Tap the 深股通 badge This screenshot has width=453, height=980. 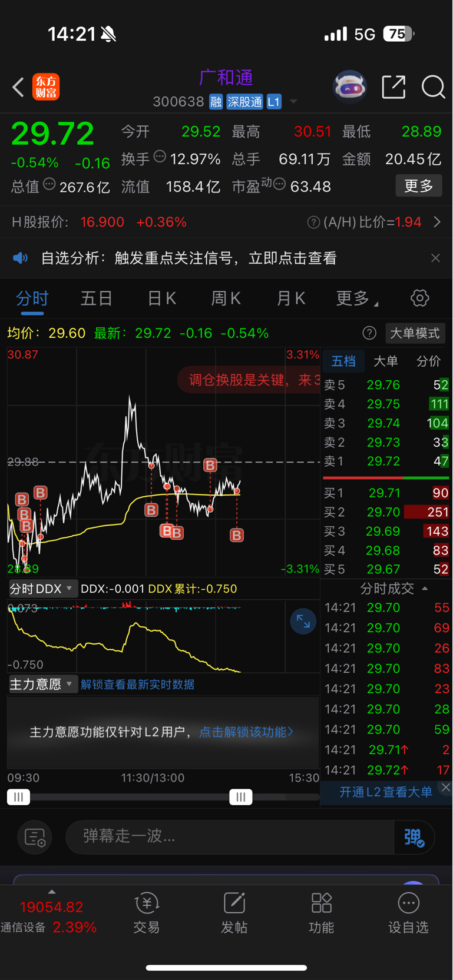(244, 102)
